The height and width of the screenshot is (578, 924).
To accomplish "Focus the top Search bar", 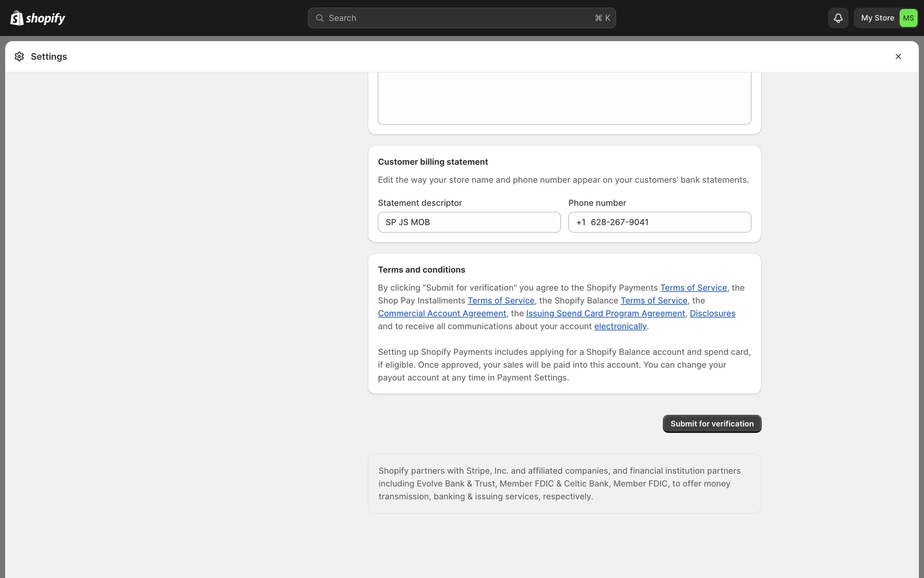I will click(461, 18).
